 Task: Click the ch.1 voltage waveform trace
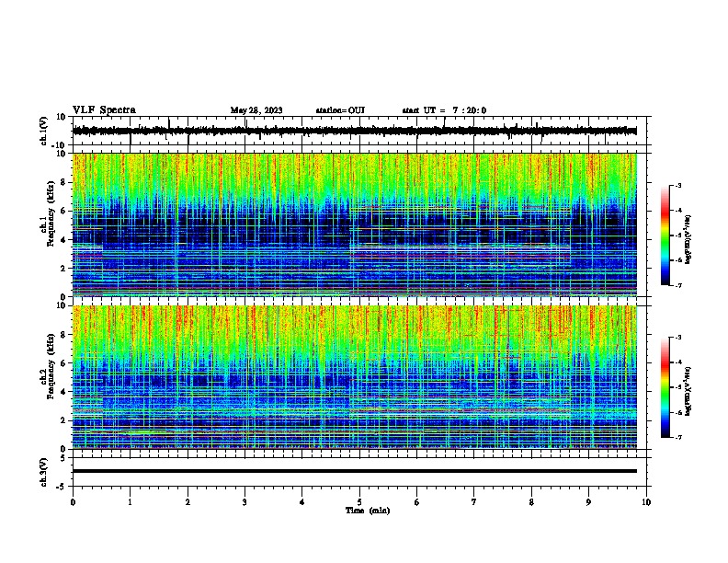354,131
